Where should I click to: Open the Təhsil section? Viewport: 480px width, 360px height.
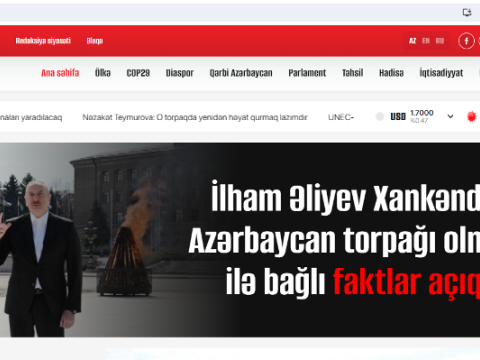352,73
